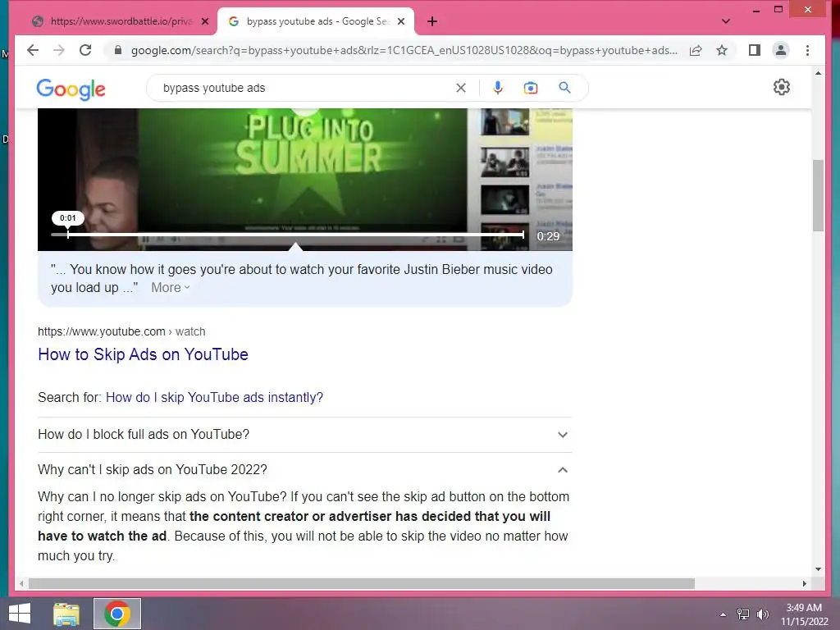840x630 pixels.
Task: Go to Google homepage via logo
Action: click(71, 89)
